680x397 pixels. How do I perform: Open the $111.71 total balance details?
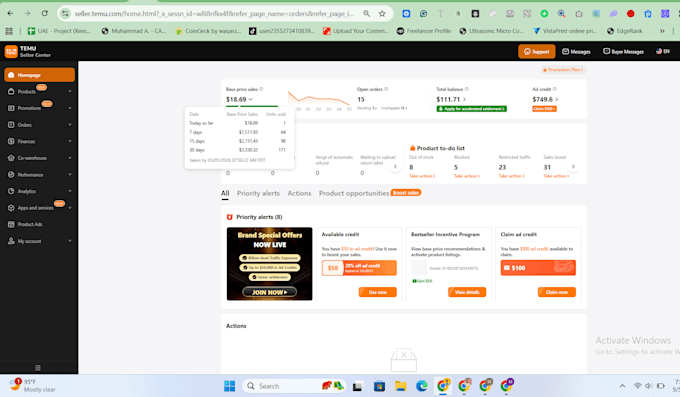point(451,99)
